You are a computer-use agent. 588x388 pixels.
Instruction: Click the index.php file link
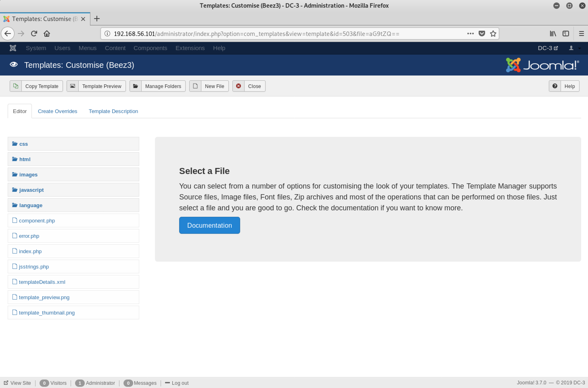30,251
